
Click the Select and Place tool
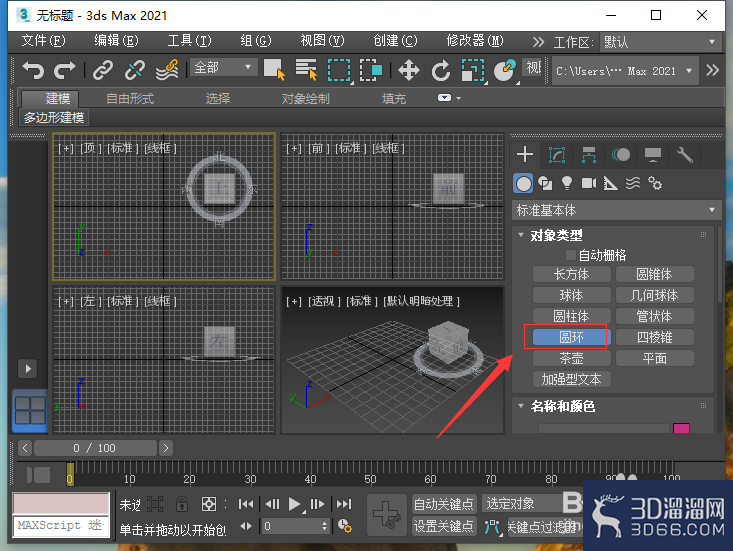coord(505,70)
